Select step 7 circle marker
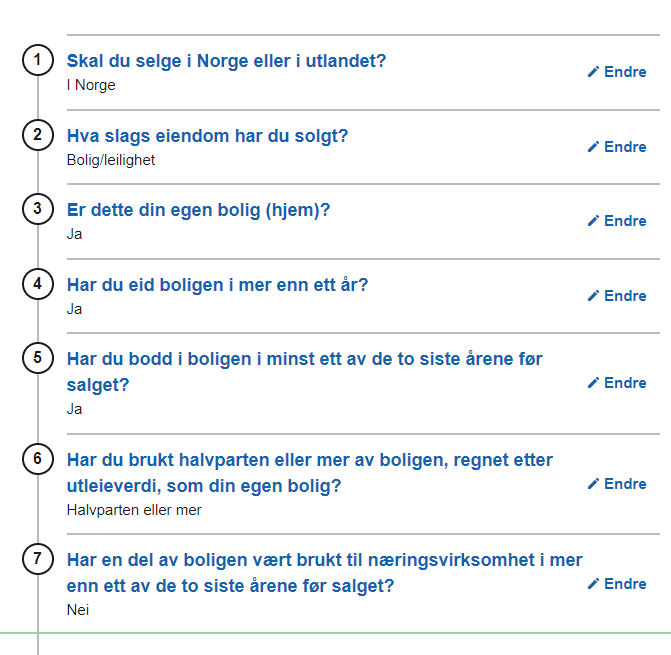The image size is (671, 655). click(x=37, y=559)
